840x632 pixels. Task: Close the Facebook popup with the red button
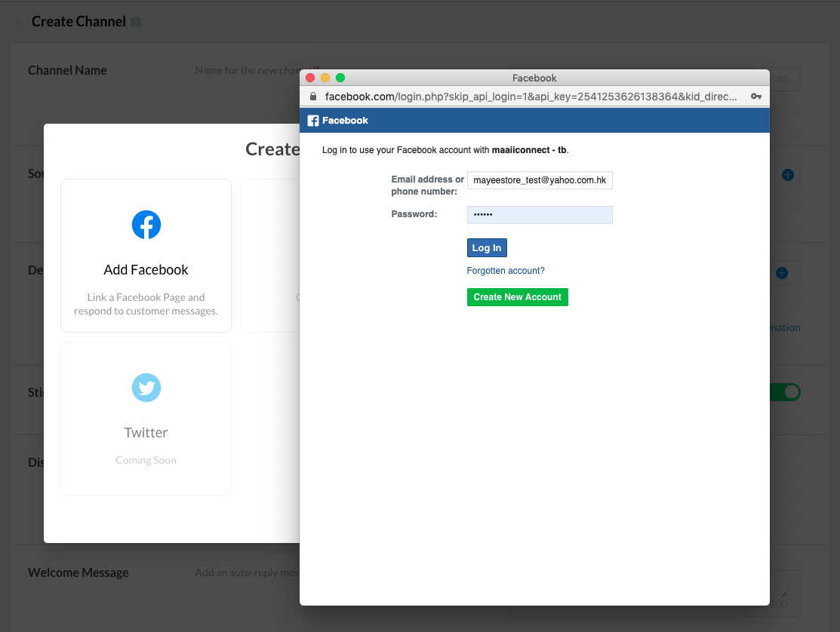tap(310, 78)
